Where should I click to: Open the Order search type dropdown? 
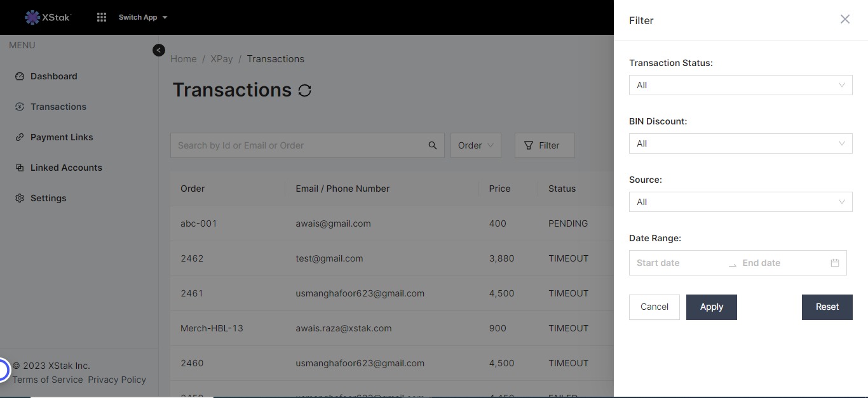475,145
